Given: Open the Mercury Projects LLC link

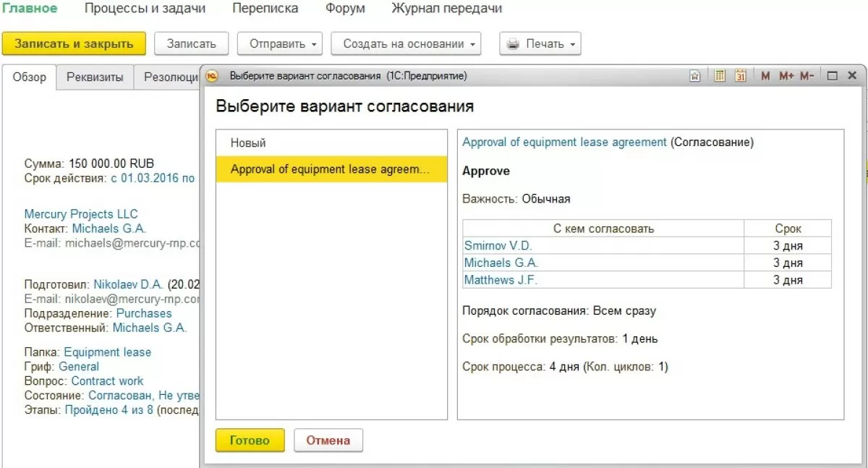Looking at the screenshot, I should click(x=81, y=214).
